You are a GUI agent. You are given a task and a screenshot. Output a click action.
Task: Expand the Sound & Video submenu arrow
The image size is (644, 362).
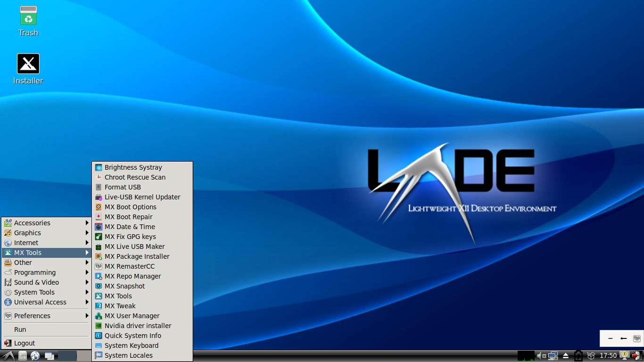(87, 282)
